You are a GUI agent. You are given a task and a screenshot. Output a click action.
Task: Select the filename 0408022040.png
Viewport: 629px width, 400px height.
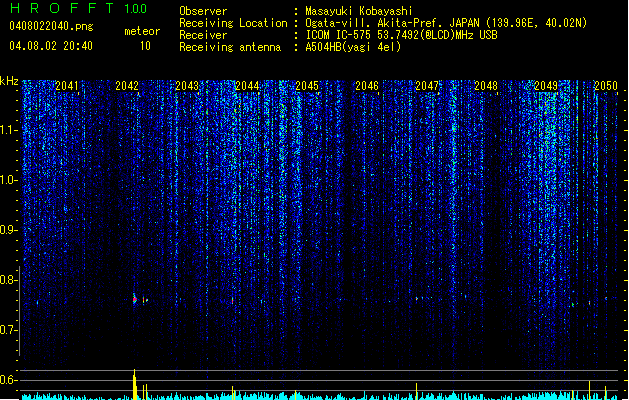[x=51, y=26]
